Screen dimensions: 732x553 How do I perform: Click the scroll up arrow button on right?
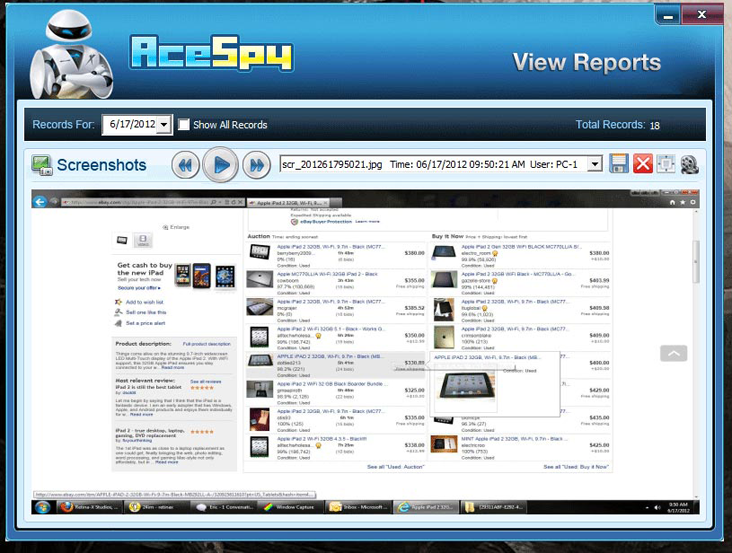pyautogui.click(x=674, y=353)
